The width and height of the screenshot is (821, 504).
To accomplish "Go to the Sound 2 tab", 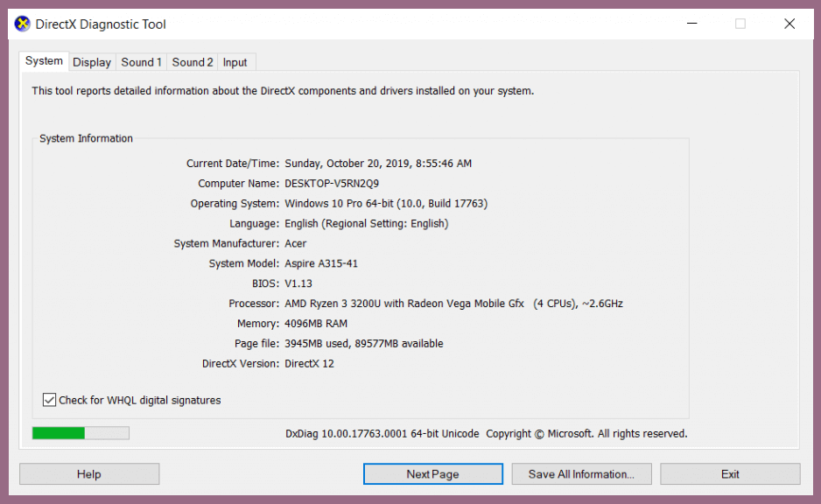I will [193, 62].
